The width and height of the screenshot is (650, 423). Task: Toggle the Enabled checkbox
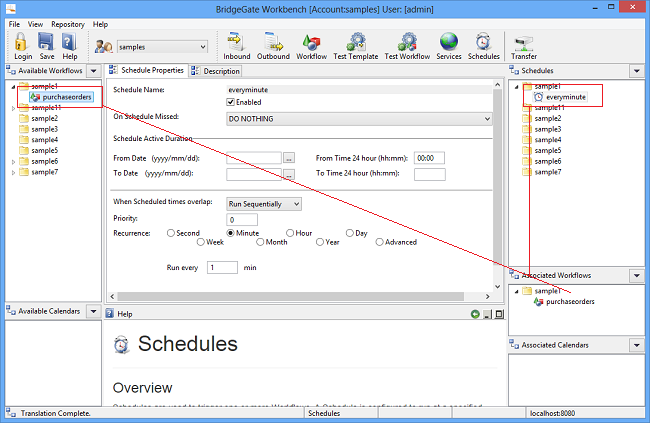[x=230, y=102]
